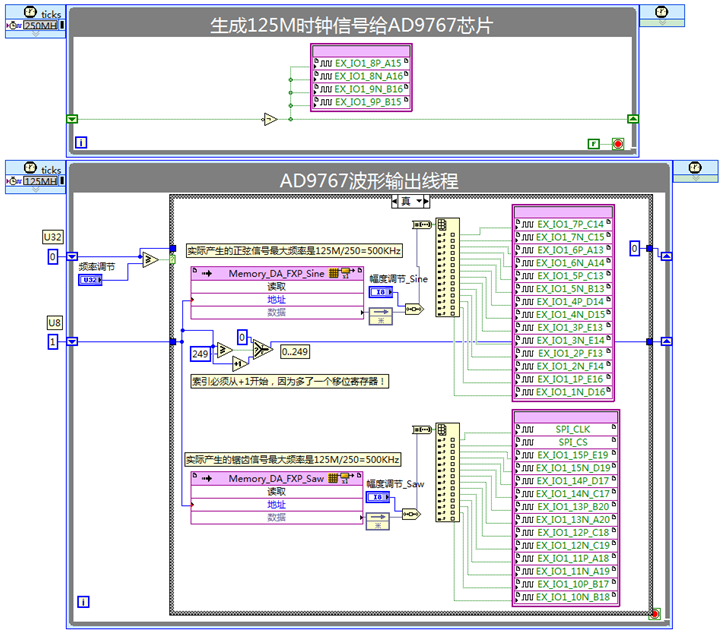Click the Memory_DA_FXP_Saw node header
The height and width of the screenshot is (635, 722).
pos(277,478)
